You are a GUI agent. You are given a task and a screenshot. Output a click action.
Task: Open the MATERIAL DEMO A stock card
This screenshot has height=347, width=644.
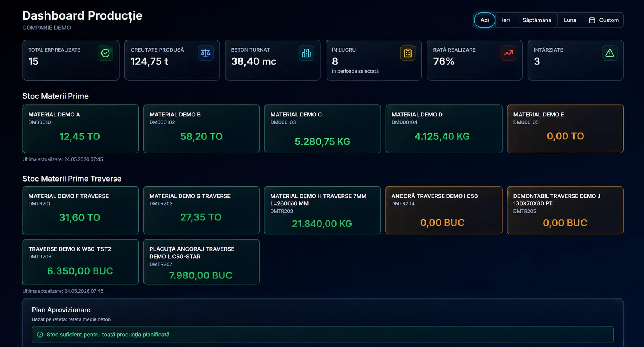(x=80, y=129)
